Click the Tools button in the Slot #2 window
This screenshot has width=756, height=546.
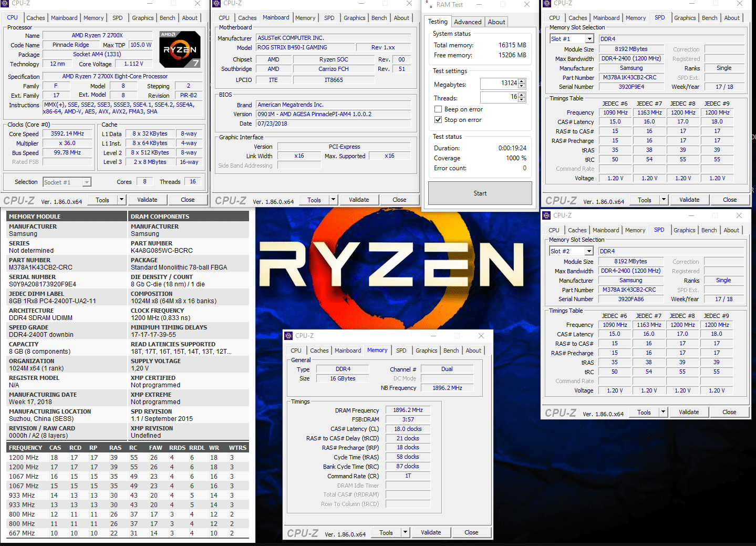(644, 412)
